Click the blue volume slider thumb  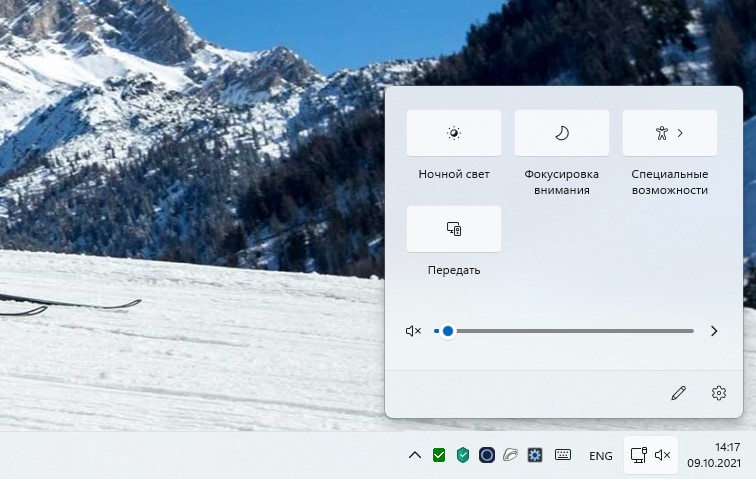(x=448, y=331)
